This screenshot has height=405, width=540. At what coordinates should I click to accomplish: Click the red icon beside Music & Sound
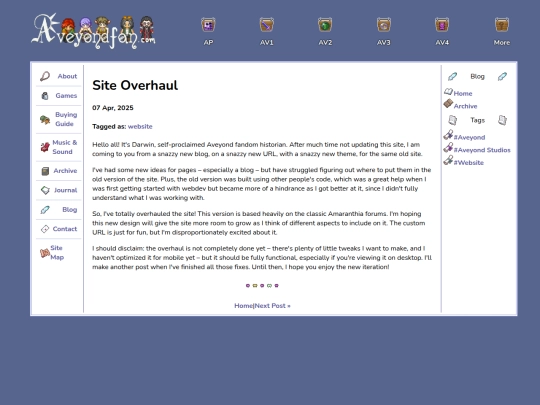click(x=45, y=147)
